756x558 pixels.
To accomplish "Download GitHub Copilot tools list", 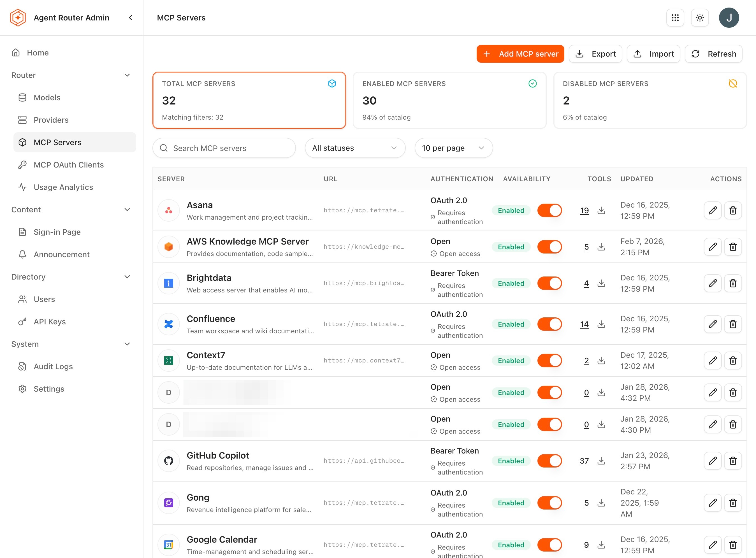I will point(601,461).
